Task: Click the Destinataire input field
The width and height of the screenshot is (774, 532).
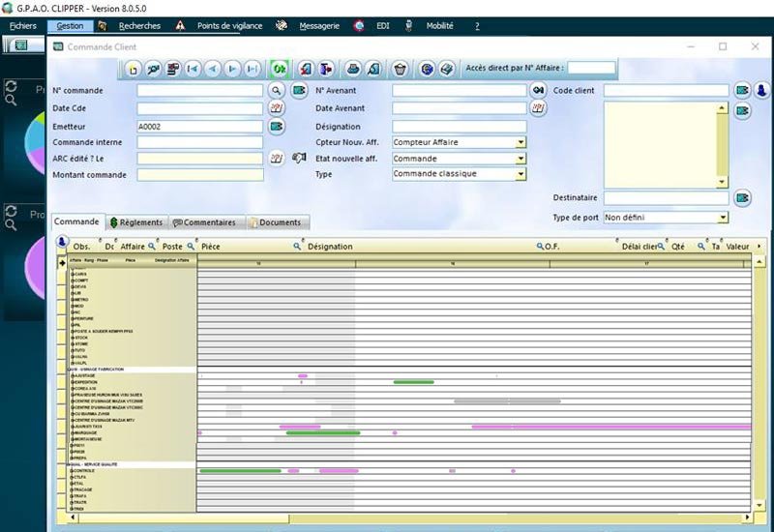Action: [666, 198]
